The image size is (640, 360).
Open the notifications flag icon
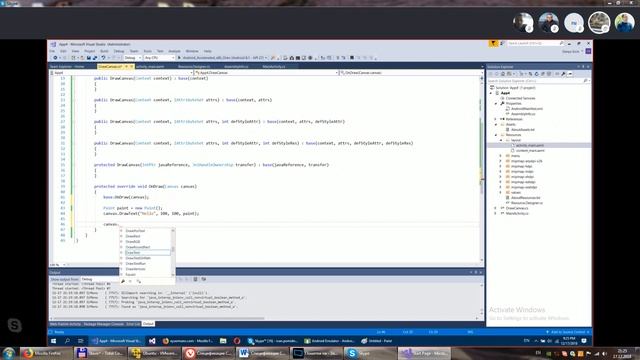[x=493, y=43]
